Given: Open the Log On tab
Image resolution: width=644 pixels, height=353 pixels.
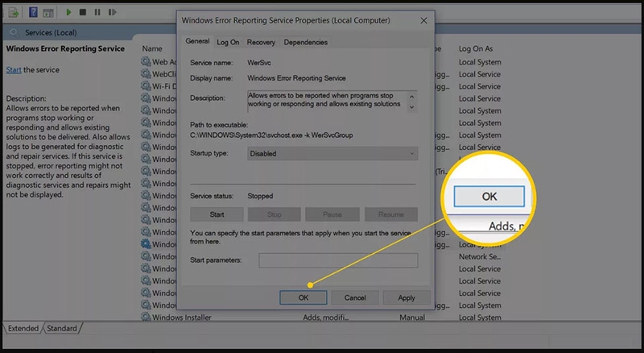Looking at the screenshot, I should coord(228,42).
